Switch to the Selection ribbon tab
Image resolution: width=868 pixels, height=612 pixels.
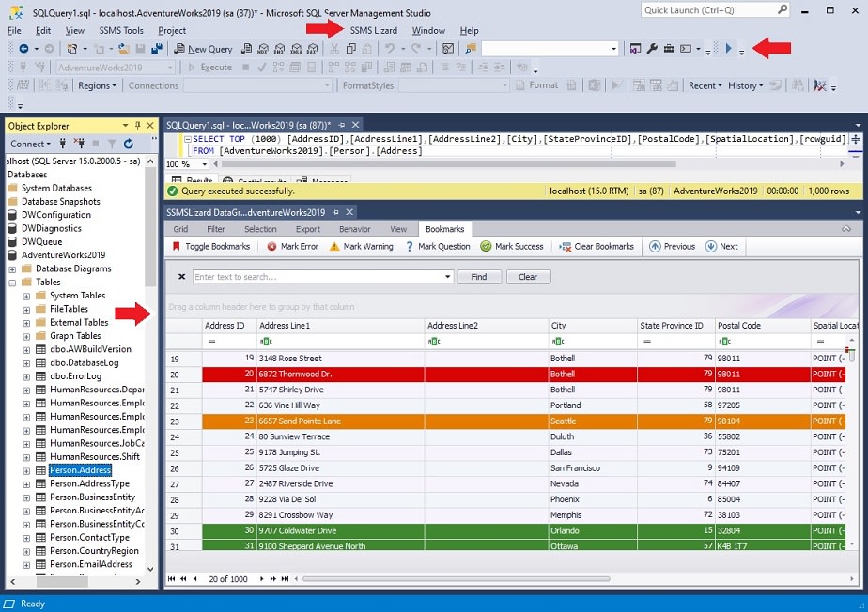pos(260,229)
